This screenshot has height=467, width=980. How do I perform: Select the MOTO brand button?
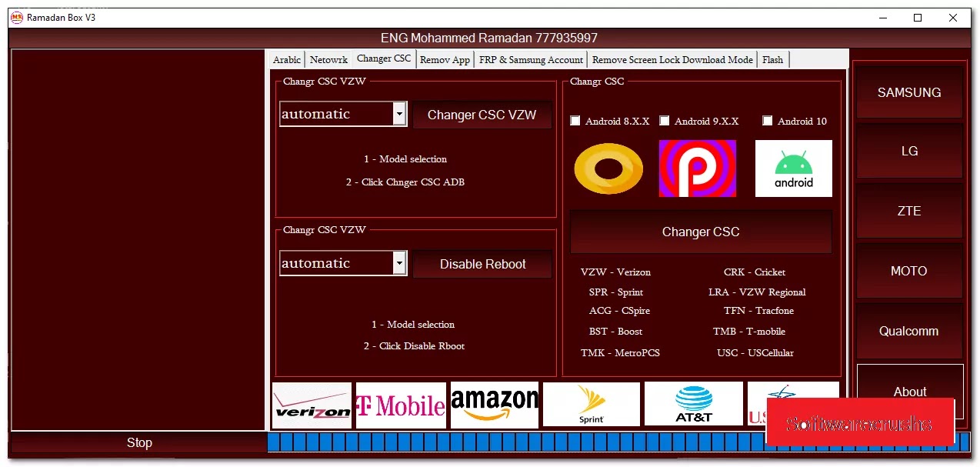pos(909,271)
